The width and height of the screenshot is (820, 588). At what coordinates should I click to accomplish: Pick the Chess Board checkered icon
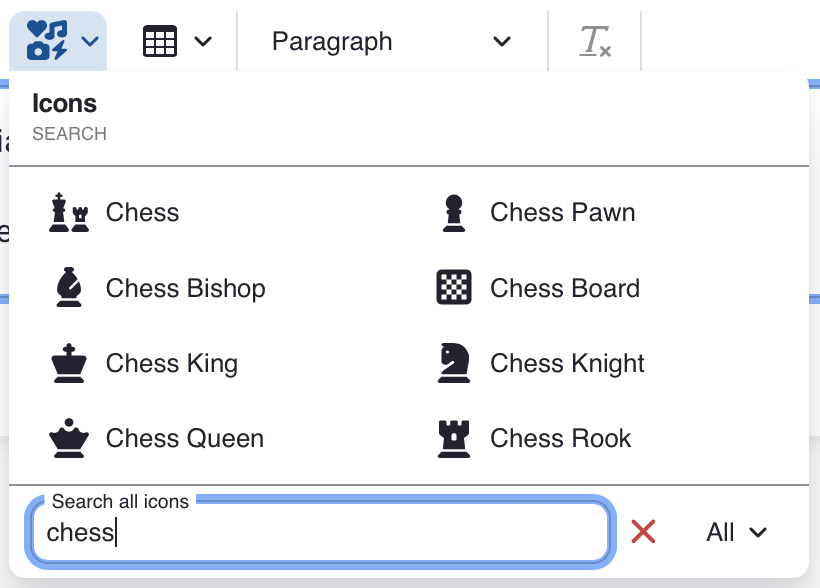(x=454, y=288)
